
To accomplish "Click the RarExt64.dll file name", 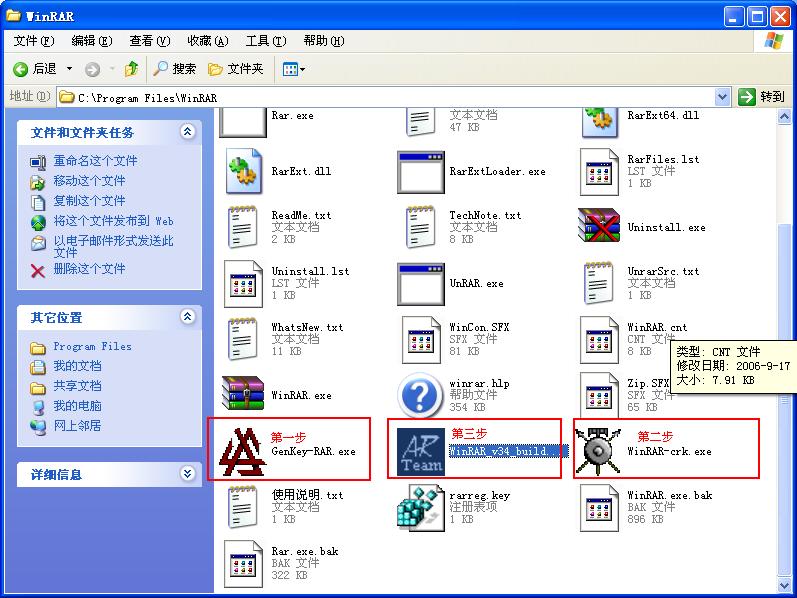I will [663, 115].
